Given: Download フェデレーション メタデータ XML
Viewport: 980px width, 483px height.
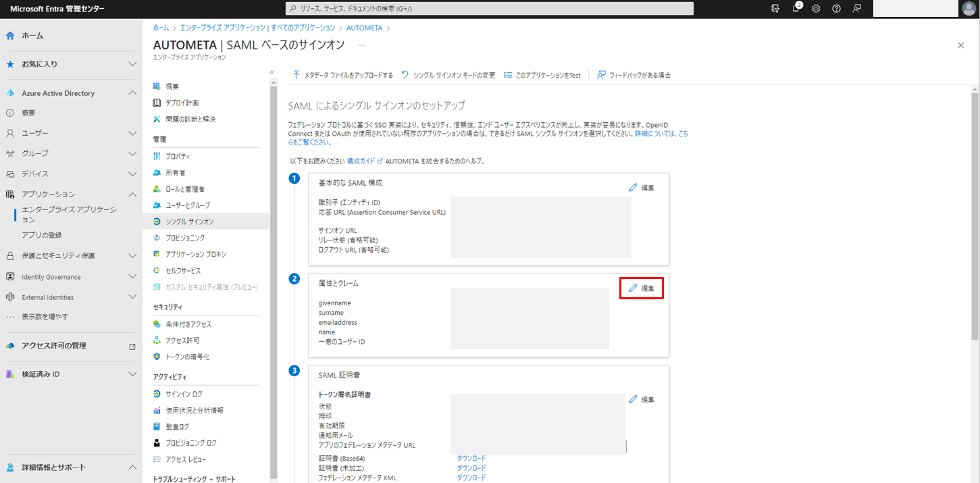Looking at the screenshot, I should (471, 478).
